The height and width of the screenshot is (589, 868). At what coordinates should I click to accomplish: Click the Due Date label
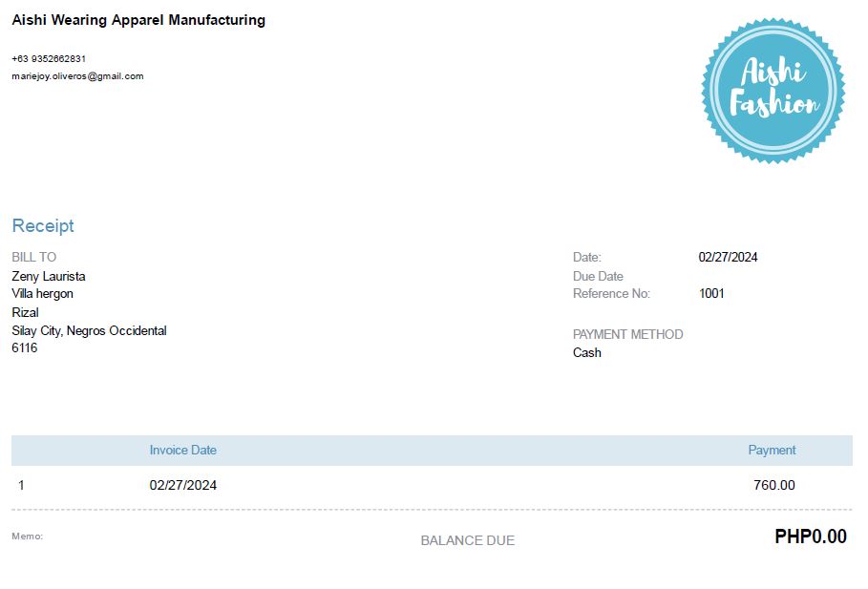coord(598,276)
